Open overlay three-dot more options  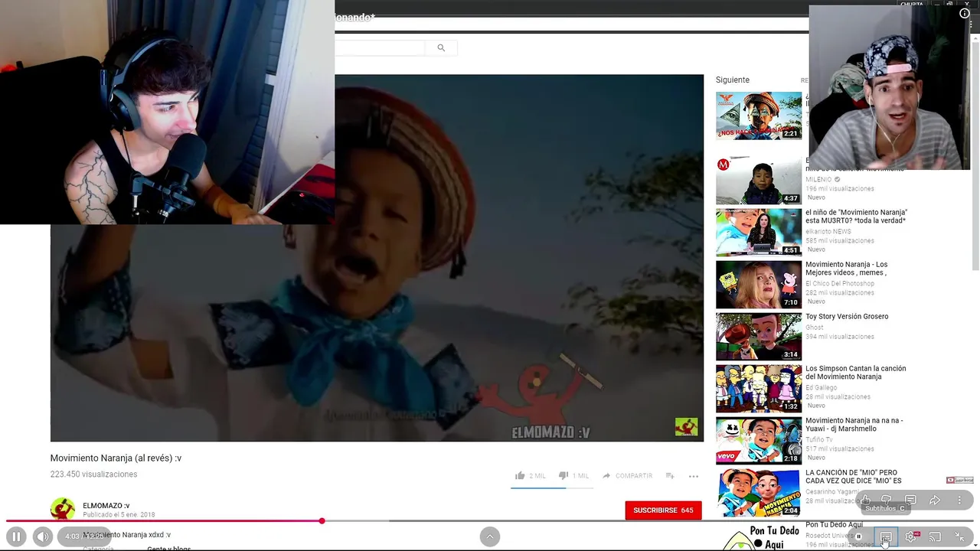959,500
